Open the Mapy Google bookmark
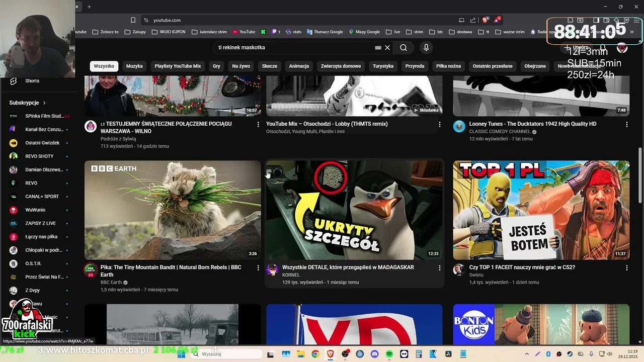The height and width of the screenshot is (362, 644). [364, 32]
